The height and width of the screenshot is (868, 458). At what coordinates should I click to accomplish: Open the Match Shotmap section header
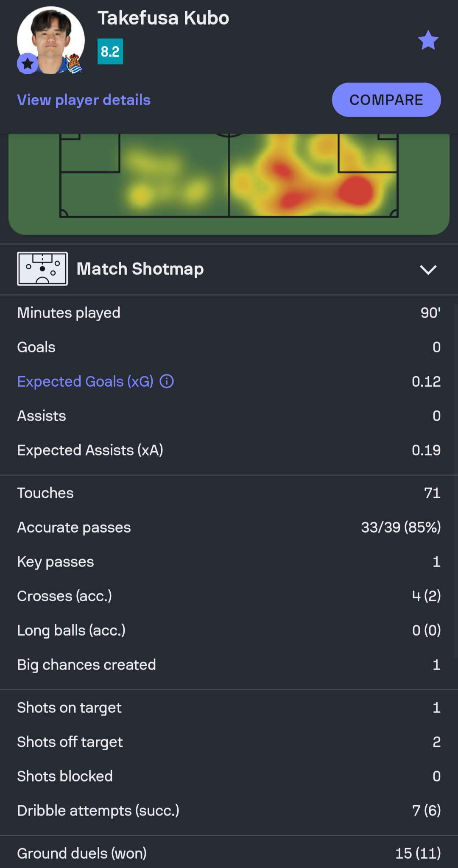point(140,269)
